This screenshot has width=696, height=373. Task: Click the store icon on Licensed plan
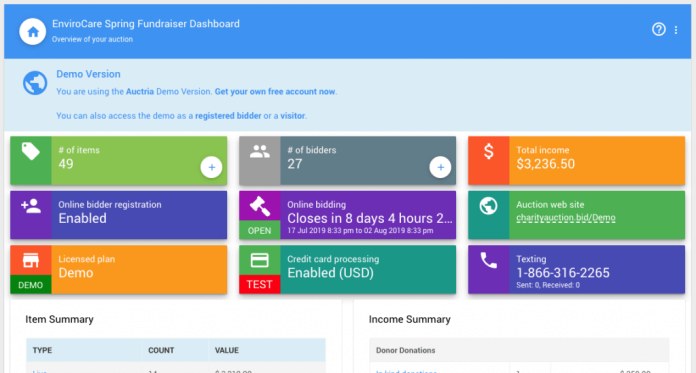point(31,260)
